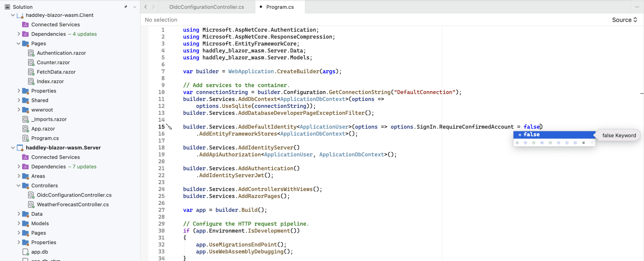
Task: Click the "4 updates" dependencies label
Action: 85,34
